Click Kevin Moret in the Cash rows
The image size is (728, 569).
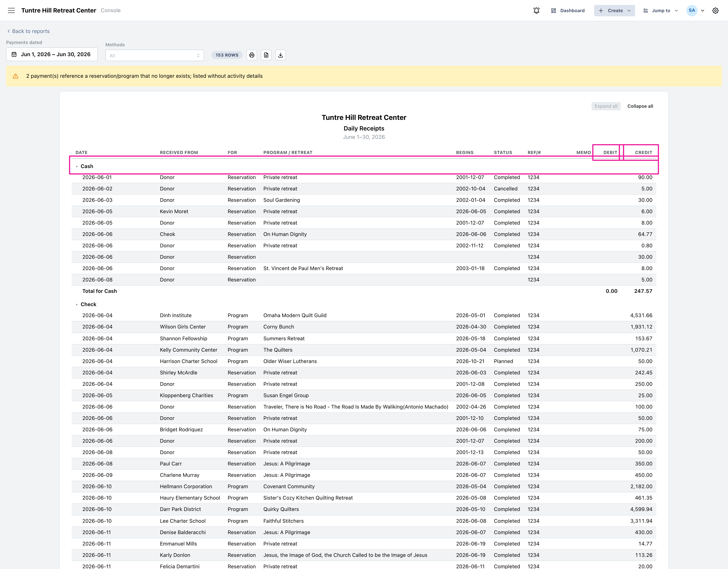(174, 211)
